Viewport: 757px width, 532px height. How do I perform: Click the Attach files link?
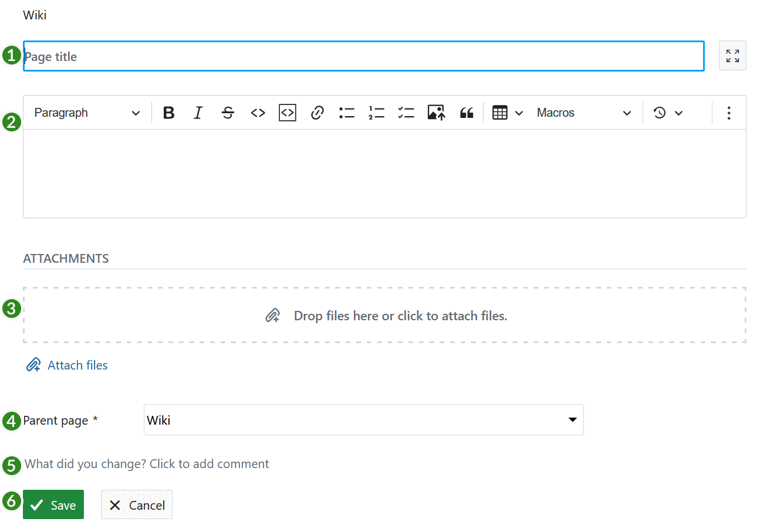(66, 365)
